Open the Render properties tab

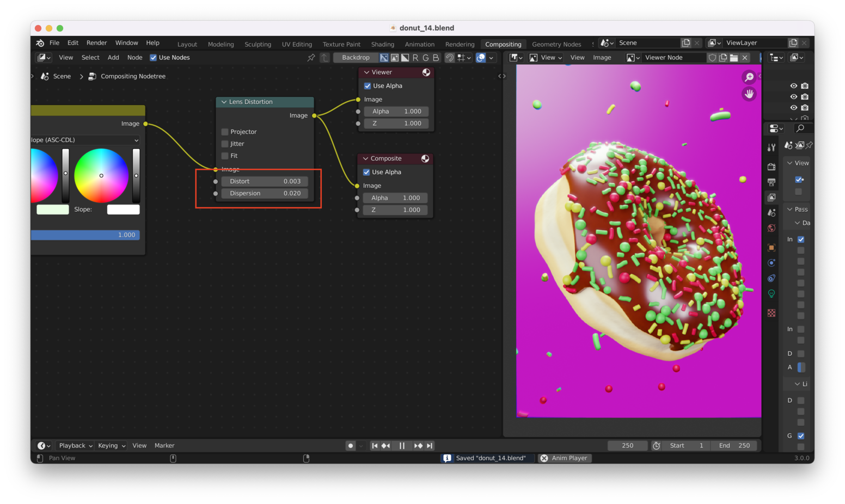point(771,167)
